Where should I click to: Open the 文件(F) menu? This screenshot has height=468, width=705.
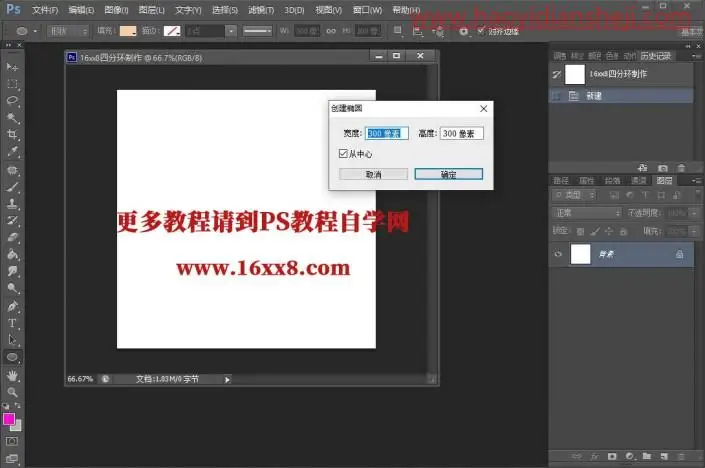click(45, 10)
